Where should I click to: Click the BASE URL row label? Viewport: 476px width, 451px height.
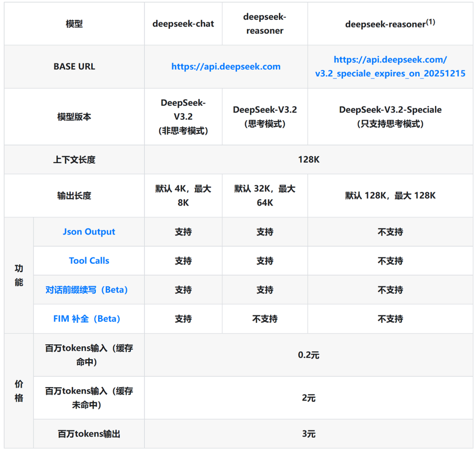point(74,66)
